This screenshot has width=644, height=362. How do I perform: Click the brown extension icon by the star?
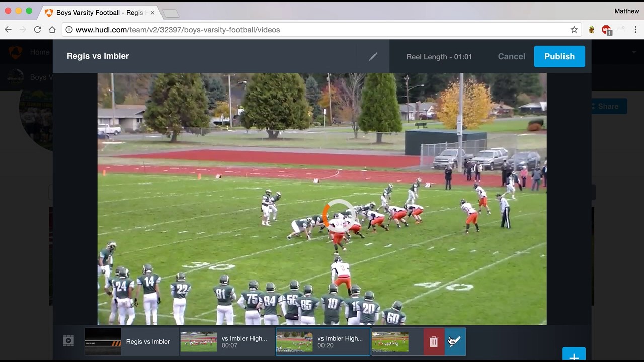pyautogui.click(x=592, y=30)
